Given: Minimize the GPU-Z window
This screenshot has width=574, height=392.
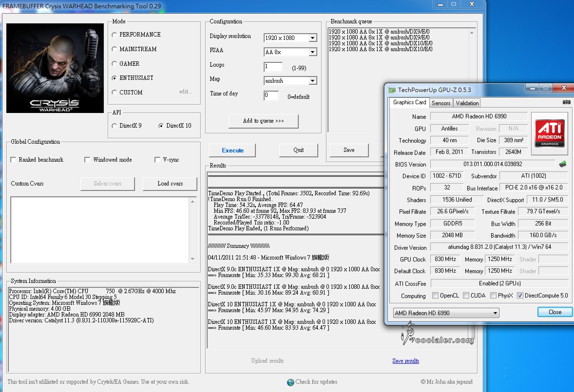Looking at the screenshot, I should [533, 88].
